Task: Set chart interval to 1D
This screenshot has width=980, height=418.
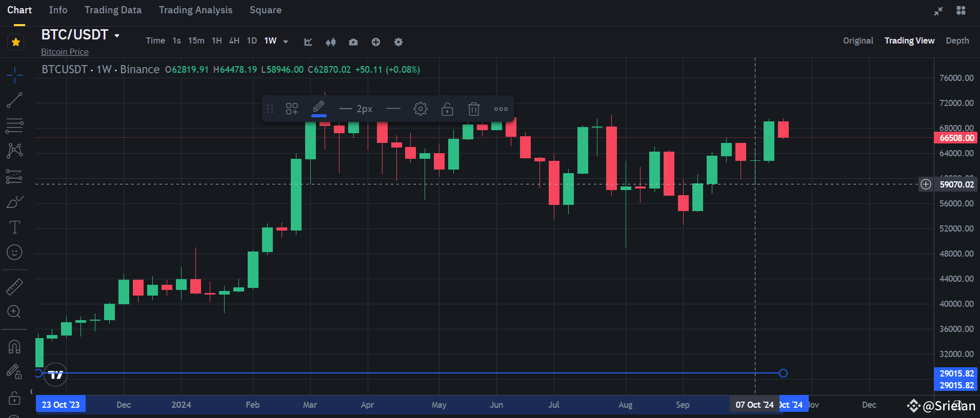Action: 252,41
